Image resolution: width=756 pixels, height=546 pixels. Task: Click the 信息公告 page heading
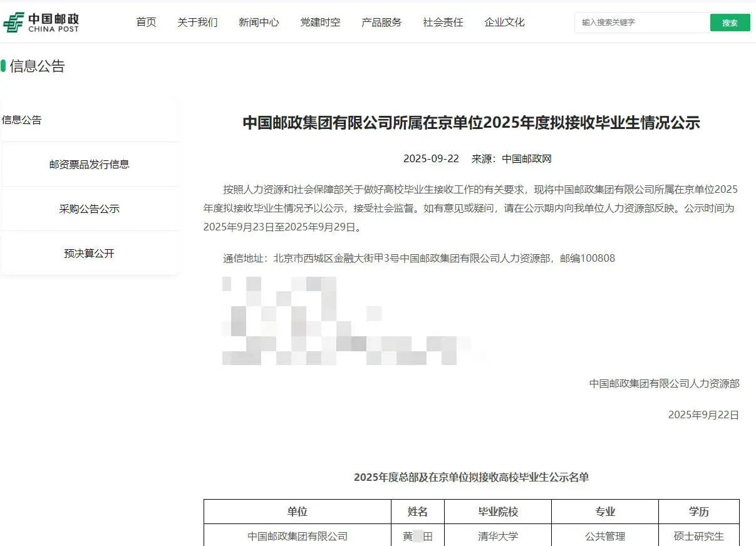coord(37,66)
